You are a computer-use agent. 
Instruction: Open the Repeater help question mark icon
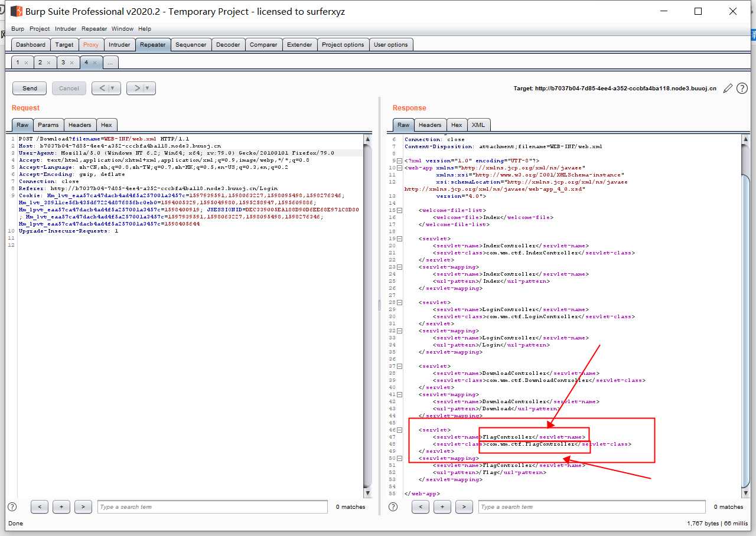[742, 88]
